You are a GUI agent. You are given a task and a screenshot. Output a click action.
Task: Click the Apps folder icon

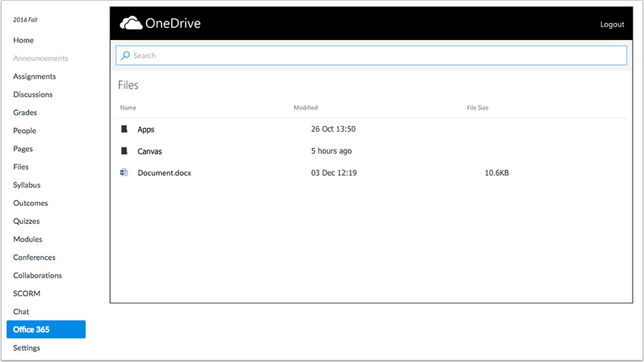pyautogui.click(x=124, y=129)
